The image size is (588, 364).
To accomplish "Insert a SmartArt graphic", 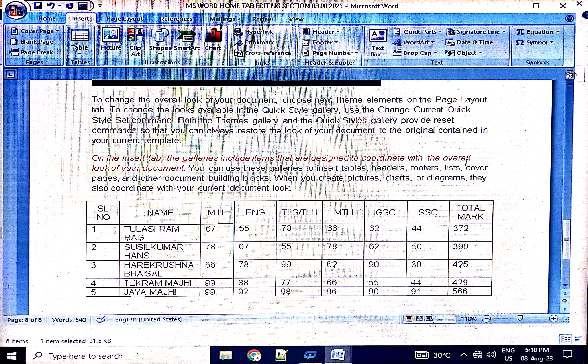I will 186,40.
